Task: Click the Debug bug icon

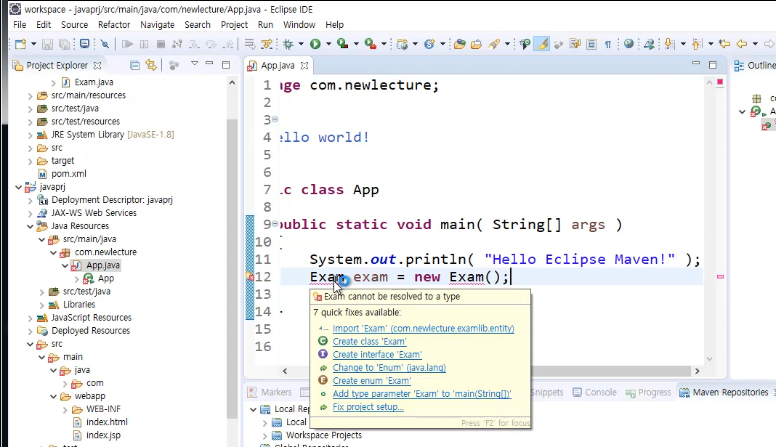Action: click(288, 44)
